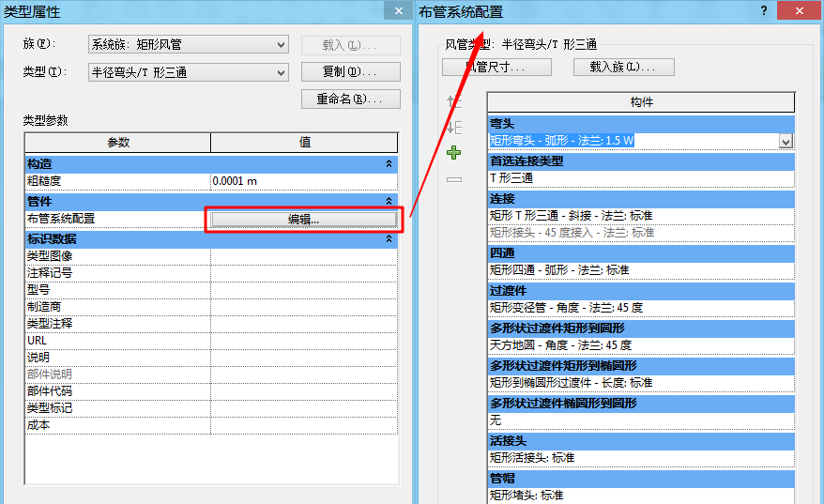The width and height of the screenshot is (824, 504).
Task: Select 矩形四通 - 弧形 - 法兰 row
Action: 641,270
